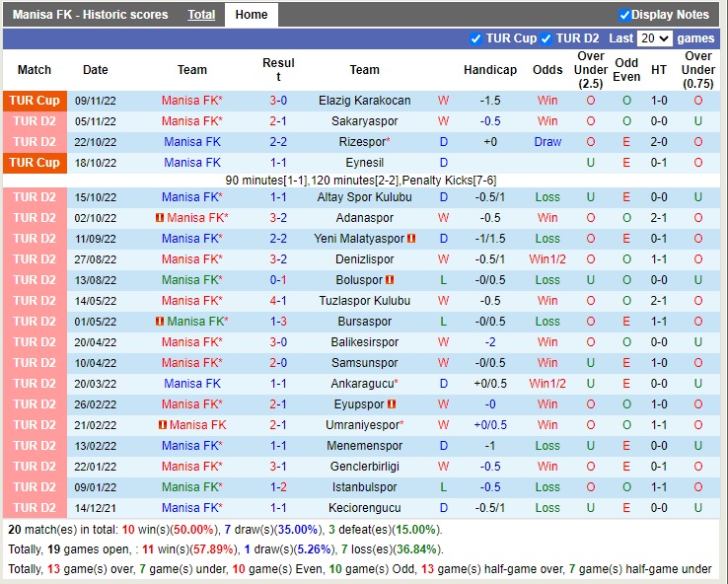This screenshot has width=728, height=584.
Task: Open the Elazig Karakocan team link
Action: (x=364, y=101)
